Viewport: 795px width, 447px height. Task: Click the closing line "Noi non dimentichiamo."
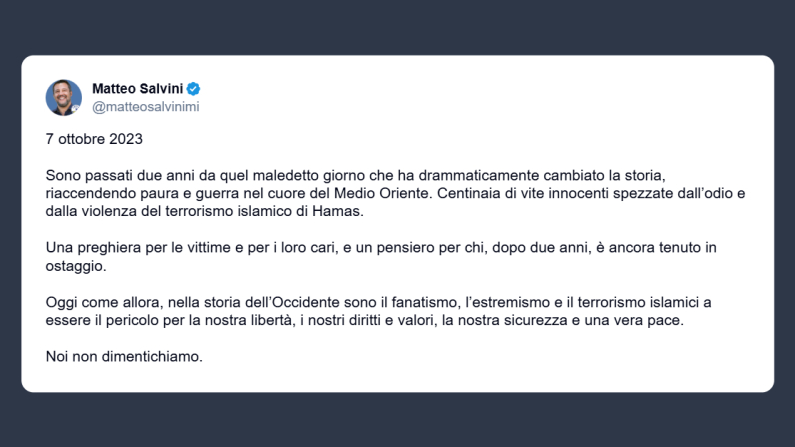(x=124, y=356)
